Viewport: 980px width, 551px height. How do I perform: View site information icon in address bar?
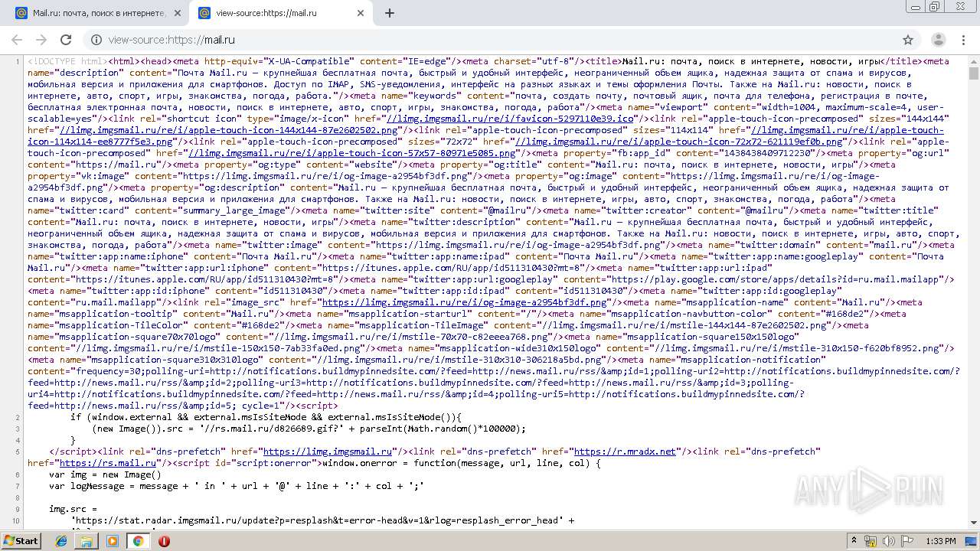tap(96, 40)
